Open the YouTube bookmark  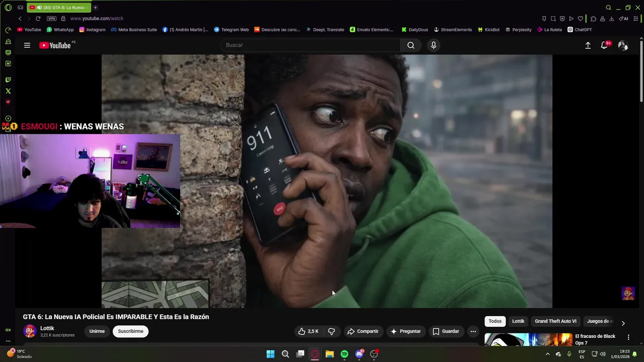(29, 30)
